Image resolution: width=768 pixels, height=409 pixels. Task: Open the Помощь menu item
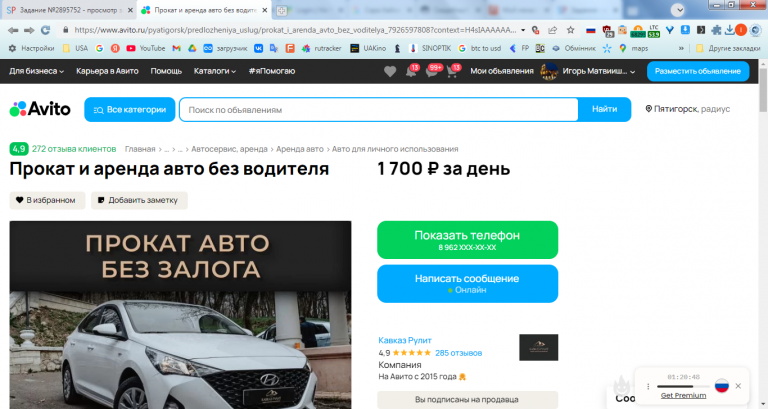pos(166,71)
